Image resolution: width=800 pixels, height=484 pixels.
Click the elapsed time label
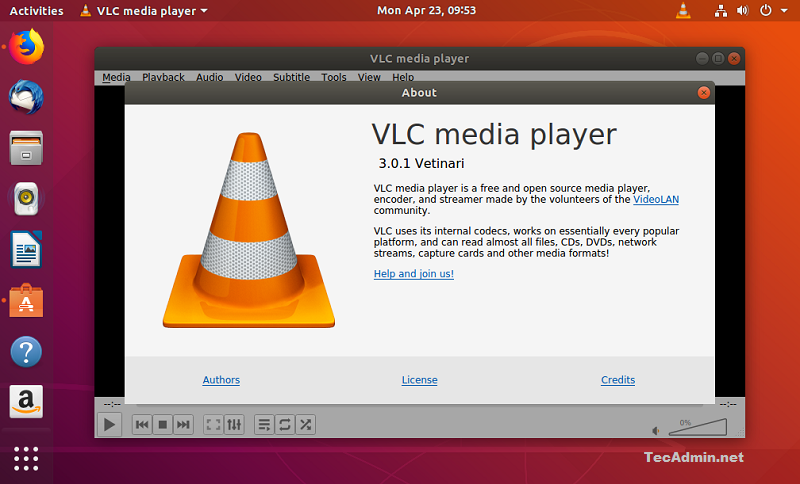(x=112, y=404)
